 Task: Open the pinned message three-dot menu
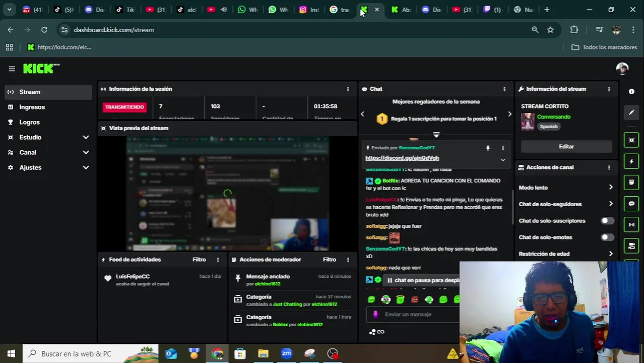click(502, 148)
